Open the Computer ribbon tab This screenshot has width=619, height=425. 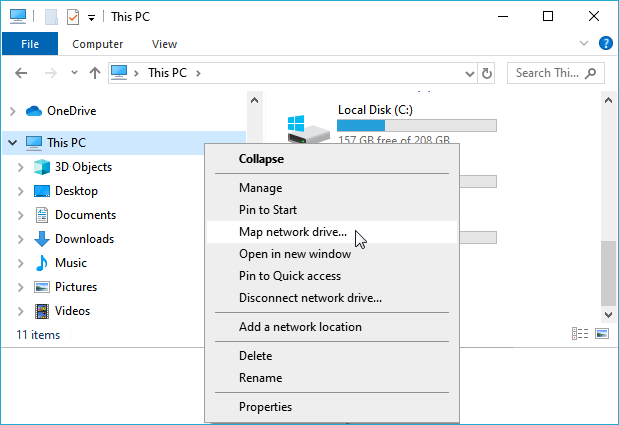(98, 44)
